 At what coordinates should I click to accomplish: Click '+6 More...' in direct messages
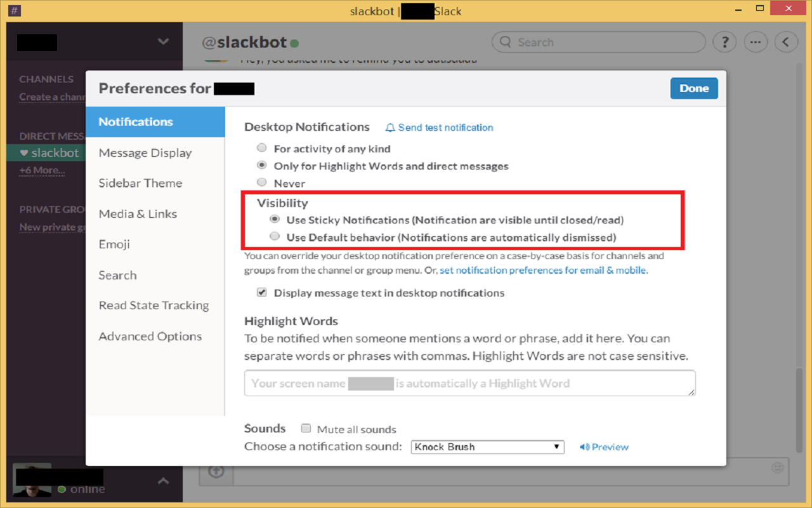coord(42,170)
